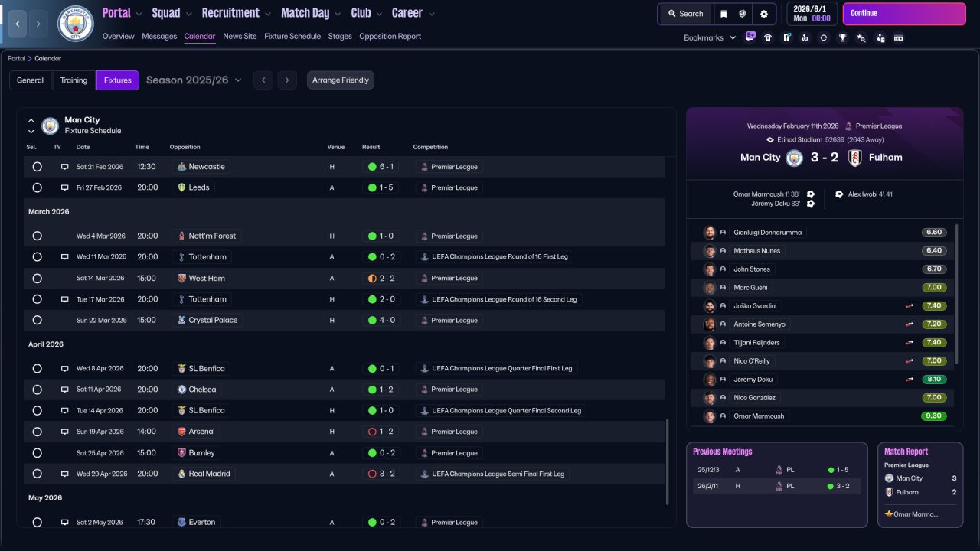
Task: Open the Portal breadcrumb link
Action: click(16, 58)
